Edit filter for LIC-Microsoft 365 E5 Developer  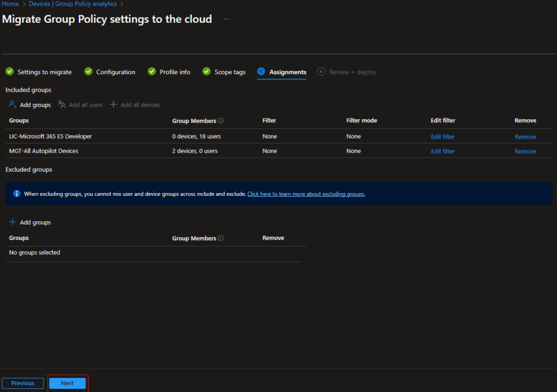pos(443,137)
